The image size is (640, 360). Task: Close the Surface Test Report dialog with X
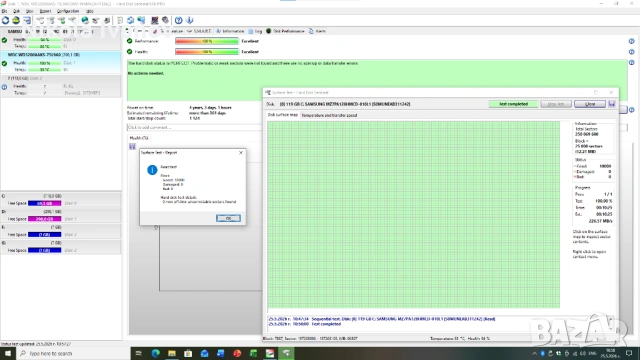241,153
